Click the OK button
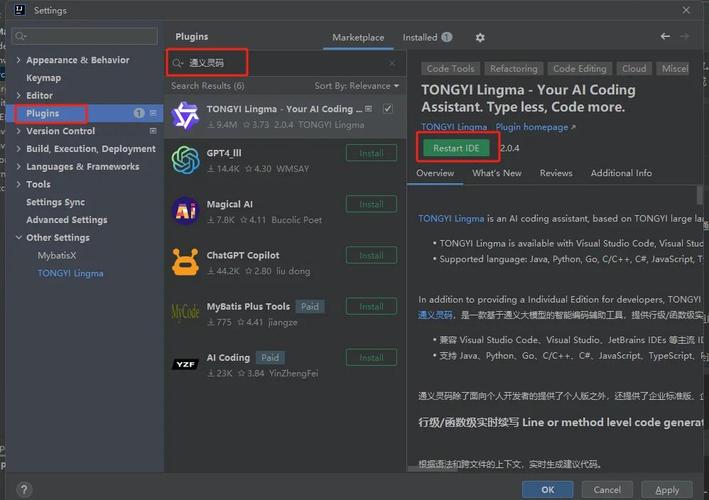Image resolution: width=709 pixels, height=500 pixels. point(548,490)
